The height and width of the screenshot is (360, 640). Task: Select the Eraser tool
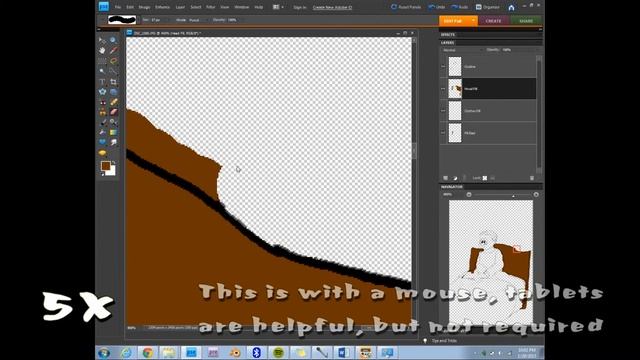113,112
